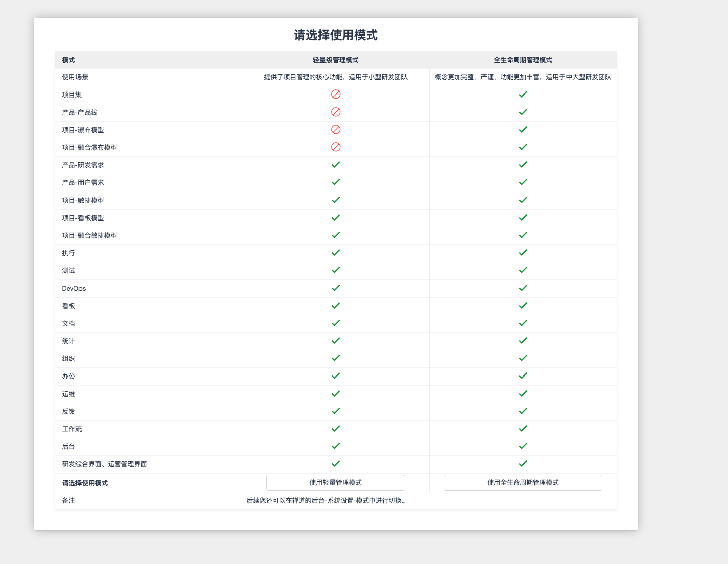Click 使用轻量管理模式 button

tap(335, 483)
